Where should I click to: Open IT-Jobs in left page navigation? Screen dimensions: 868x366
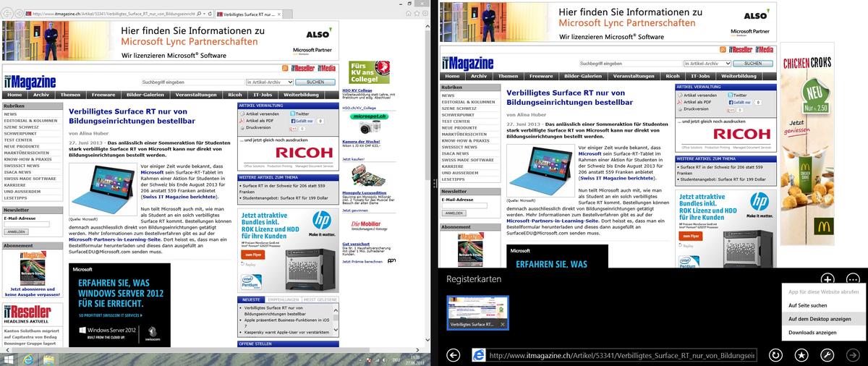coord(262,95)
